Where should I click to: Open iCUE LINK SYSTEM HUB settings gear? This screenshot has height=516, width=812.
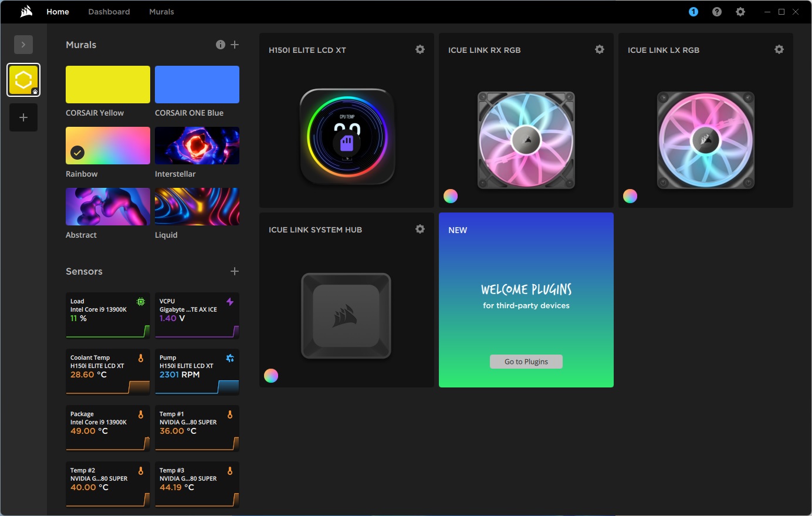point(420,229)
